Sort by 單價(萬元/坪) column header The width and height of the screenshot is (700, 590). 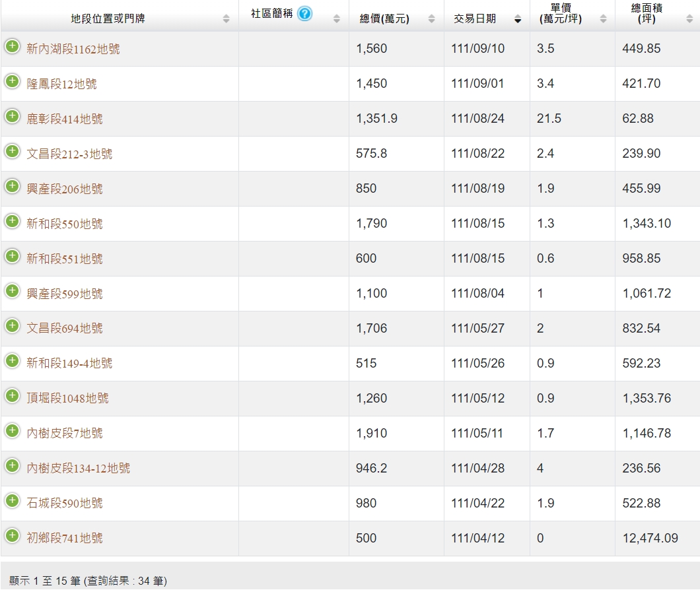pos(560,14)
